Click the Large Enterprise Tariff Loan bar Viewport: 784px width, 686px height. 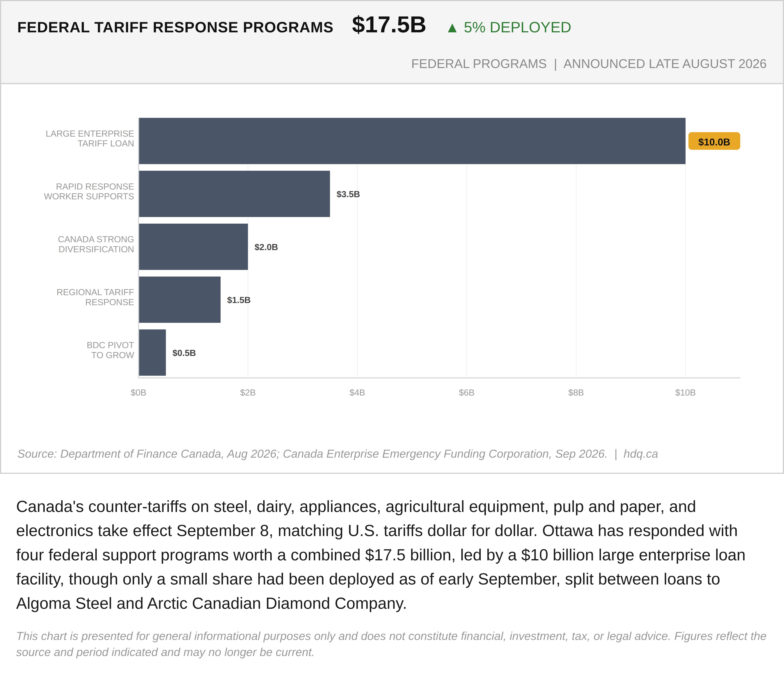[412, 141]
